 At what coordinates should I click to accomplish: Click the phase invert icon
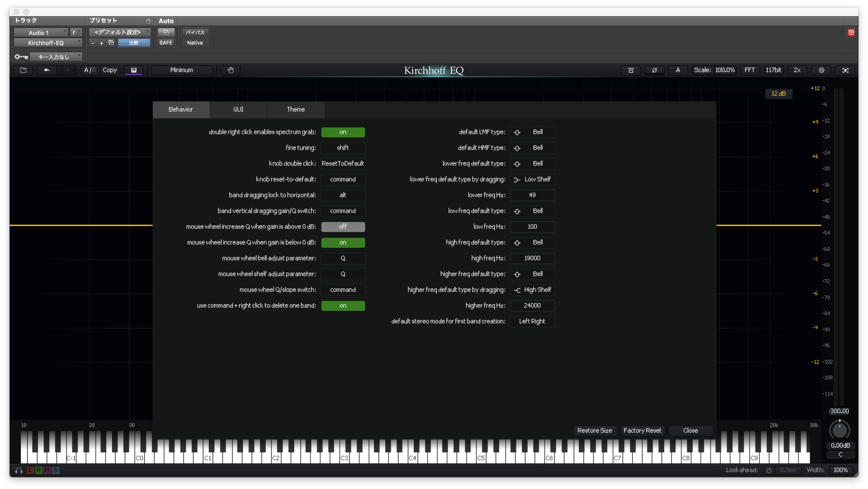click(654, 70)
